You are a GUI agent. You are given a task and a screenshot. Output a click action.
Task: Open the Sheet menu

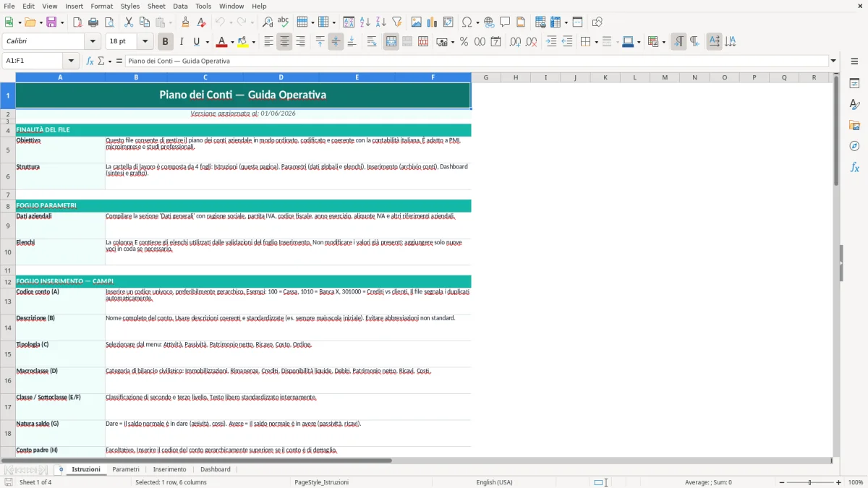pos(156,6)
